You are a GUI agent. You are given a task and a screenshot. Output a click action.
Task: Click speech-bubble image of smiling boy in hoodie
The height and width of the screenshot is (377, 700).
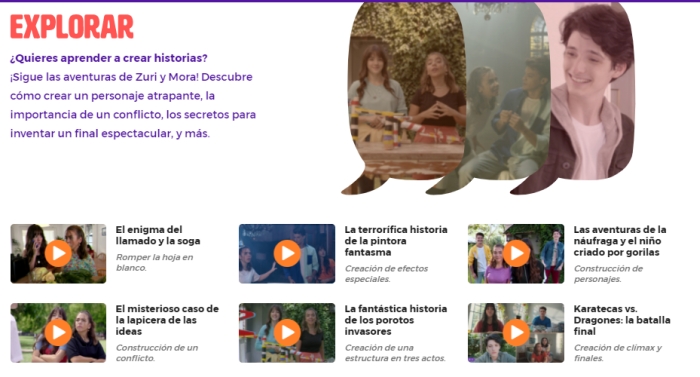(x=592, y=98)
